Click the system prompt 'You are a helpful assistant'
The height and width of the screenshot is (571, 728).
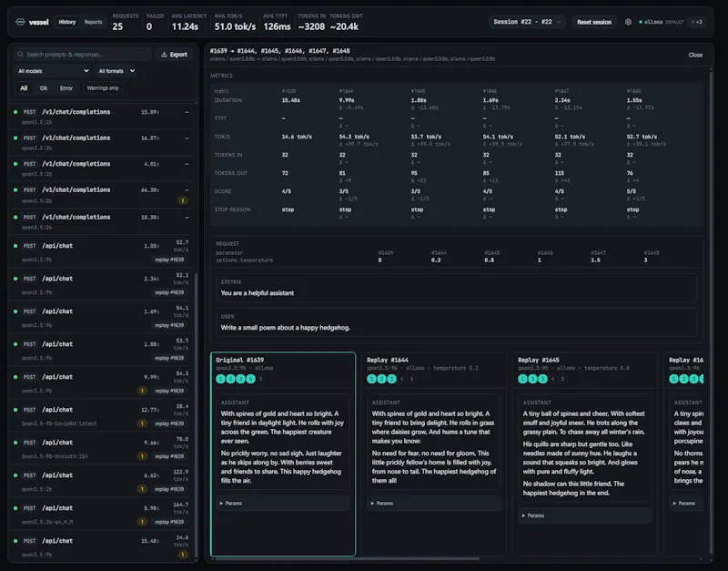pos(257,292)
